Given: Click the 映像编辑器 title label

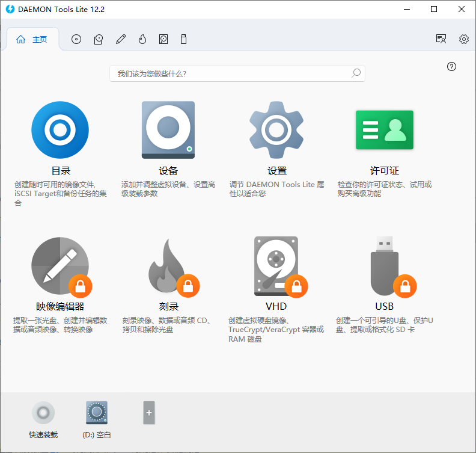Looking at the screenshot, I should click(x=60, y=307).
